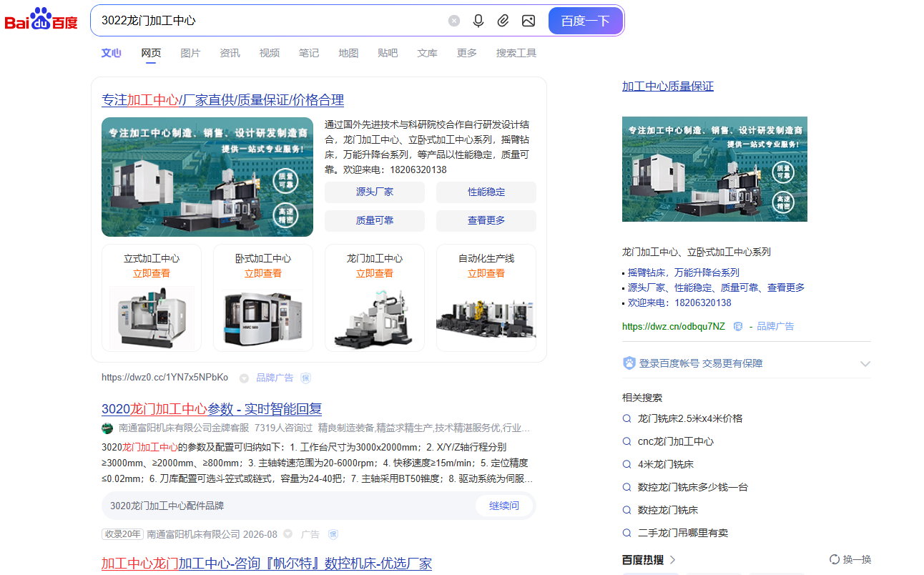Screen dimensions: 924x575
Task: Open the 立式加工中心 product card
Action: tap(152, 298)
